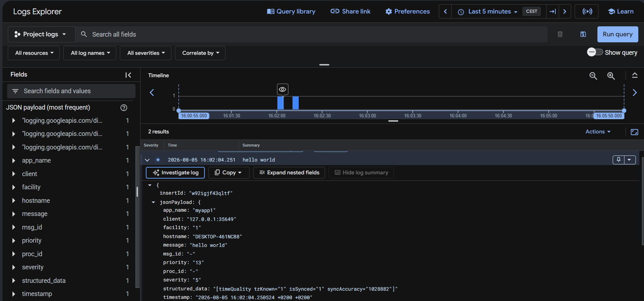
Task: Click the first blue histogram bar
Action: (280, 103)
